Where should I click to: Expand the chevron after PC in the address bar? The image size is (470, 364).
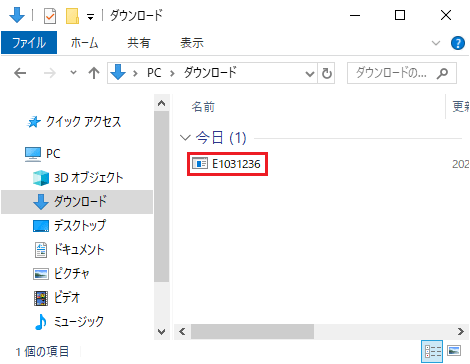172,73
